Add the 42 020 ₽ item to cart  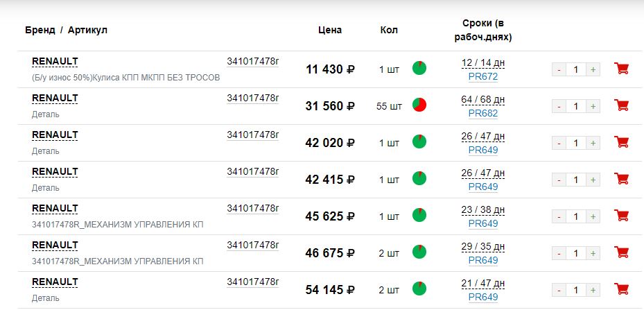click(622, 142)
